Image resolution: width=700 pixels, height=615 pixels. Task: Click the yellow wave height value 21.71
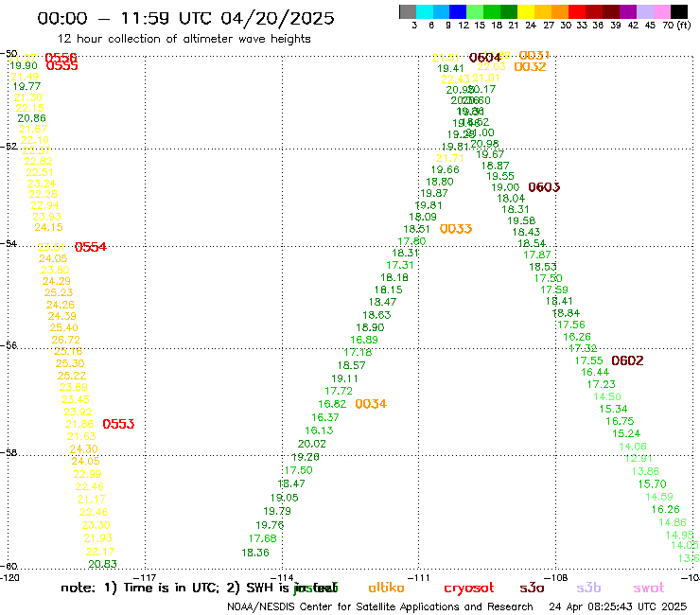[x=450, y=158]
